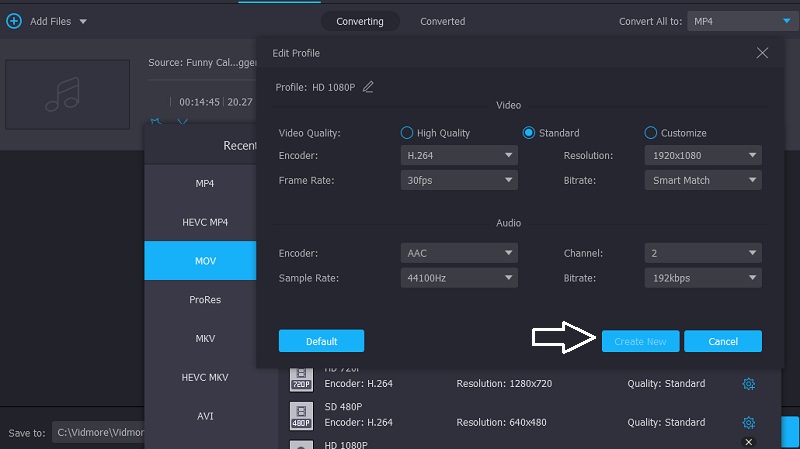The width and height of the screenshot is (800, 449).
Task: Switch to the Converted tab
Action: [442, 21]
